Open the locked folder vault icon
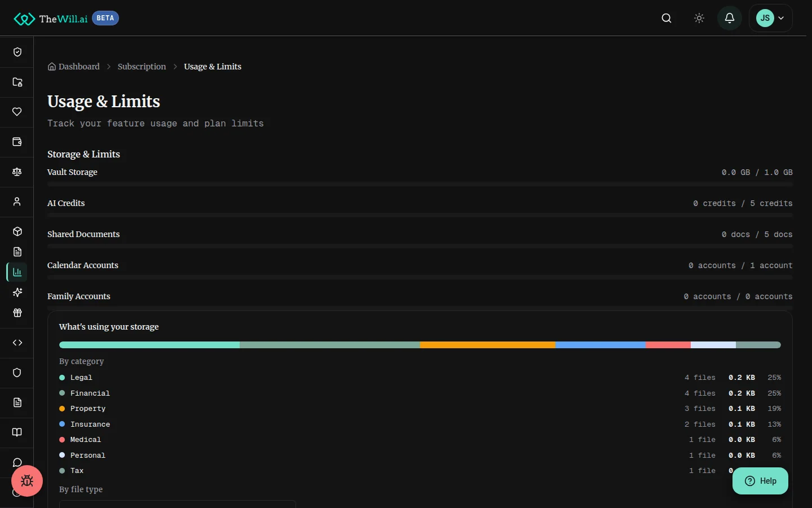The width and height of the screenshot is (812, 508). pyautogui.click(x=17, y=82)
